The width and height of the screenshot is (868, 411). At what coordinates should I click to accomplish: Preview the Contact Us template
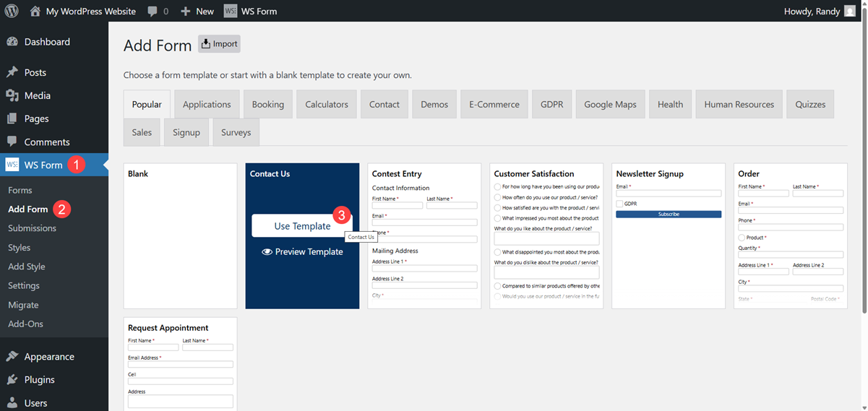tap(302, 251)
